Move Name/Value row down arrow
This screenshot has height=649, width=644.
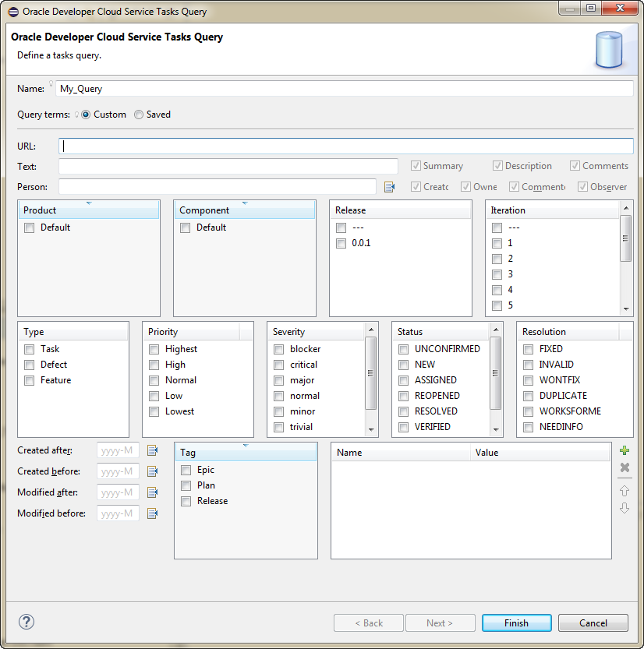tap(625, 508)
